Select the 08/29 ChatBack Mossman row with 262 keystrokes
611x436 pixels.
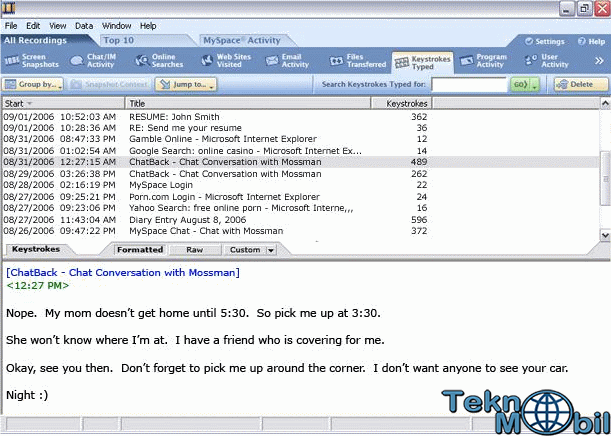pyautogui.click(x=300, y=174)
